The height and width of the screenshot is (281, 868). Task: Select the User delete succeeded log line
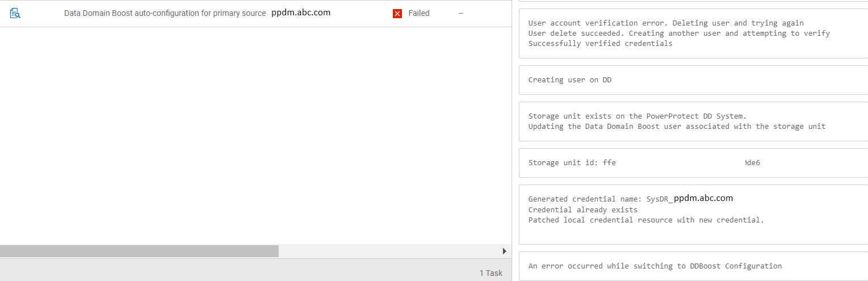(679, 33)
